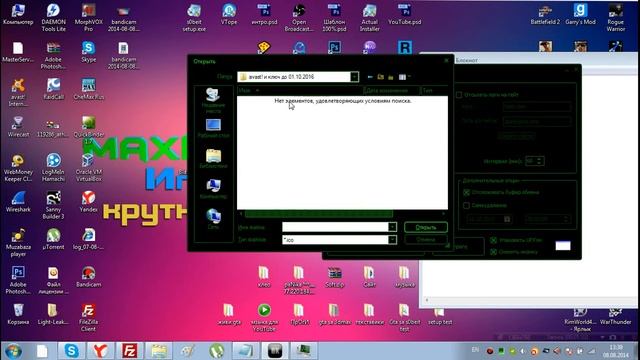Select Libraries (Библиотеки) in dialog sidebar

[x=213, y=159]
